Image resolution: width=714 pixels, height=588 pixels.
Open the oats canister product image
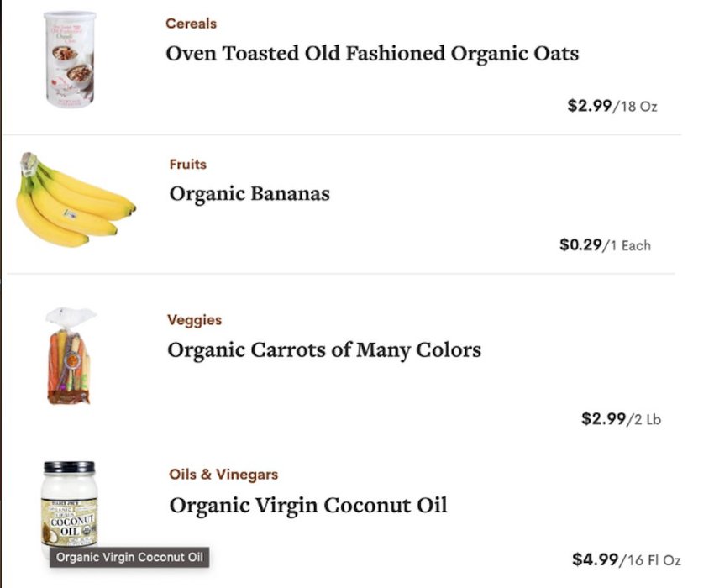[x=70, y=60]
